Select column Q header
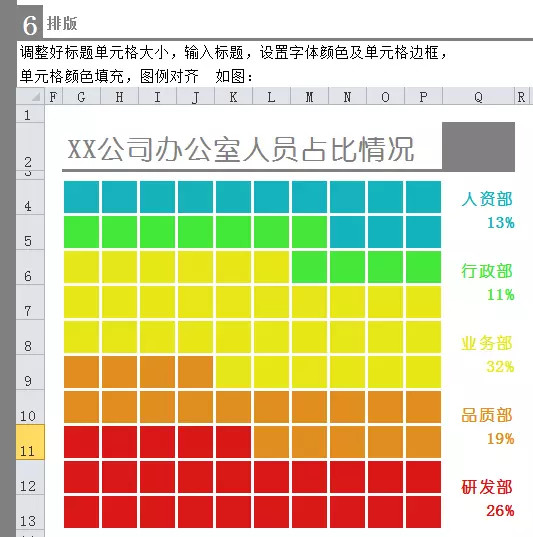The image size is (533, 537). pos(479,97)
